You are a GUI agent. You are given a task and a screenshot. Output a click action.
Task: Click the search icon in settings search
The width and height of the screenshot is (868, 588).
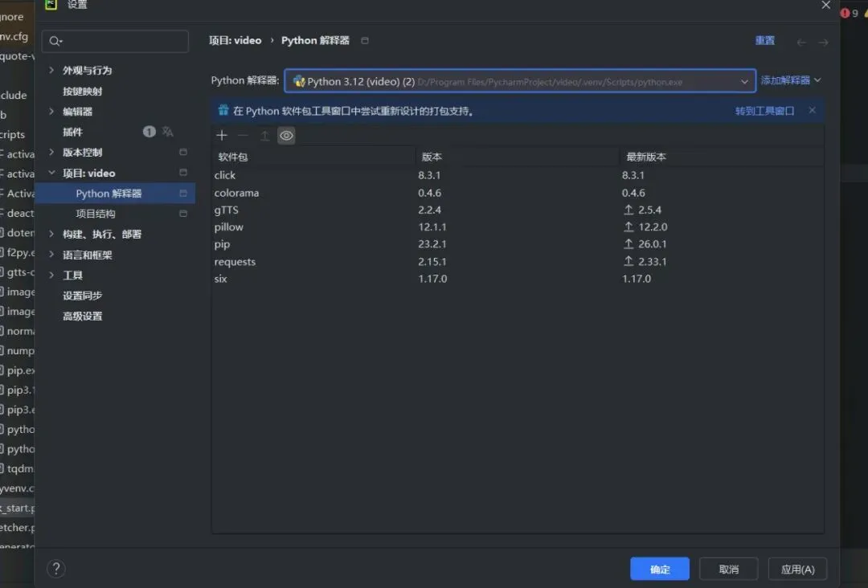point(55,41)
